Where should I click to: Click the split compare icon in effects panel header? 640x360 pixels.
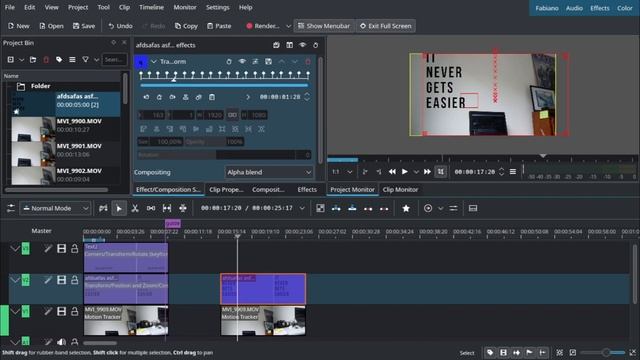(x=289, y=45)
